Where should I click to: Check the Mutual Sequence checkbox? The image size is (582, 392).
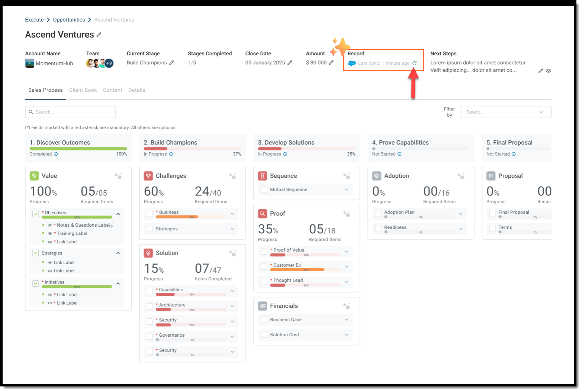click(x=264, y=189)
